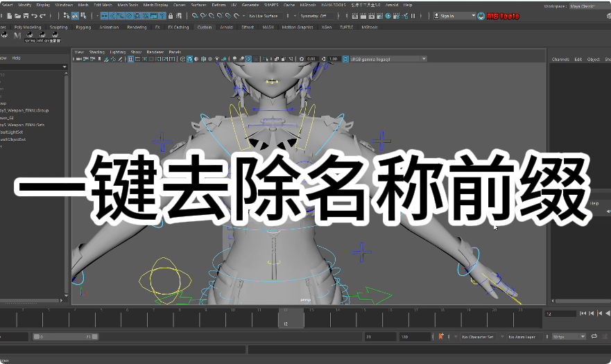Open the Windows menu
611x364 pixels.
pyautogui.click(x=64, y=5)
